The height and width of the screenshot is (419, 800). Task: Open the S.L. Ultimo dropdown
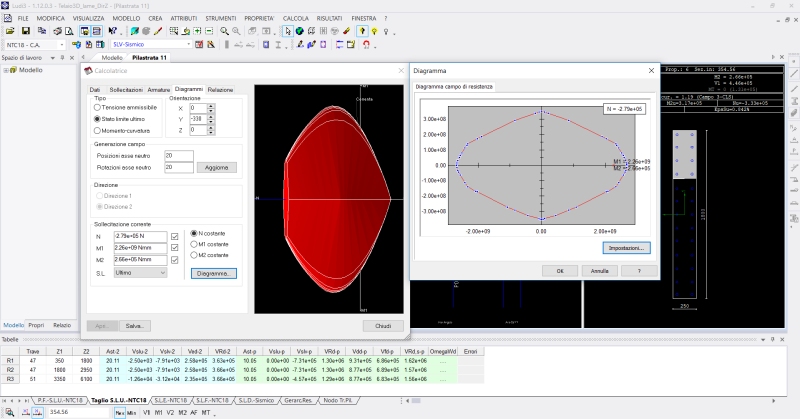pyautogui.click(x=139, y=271)
